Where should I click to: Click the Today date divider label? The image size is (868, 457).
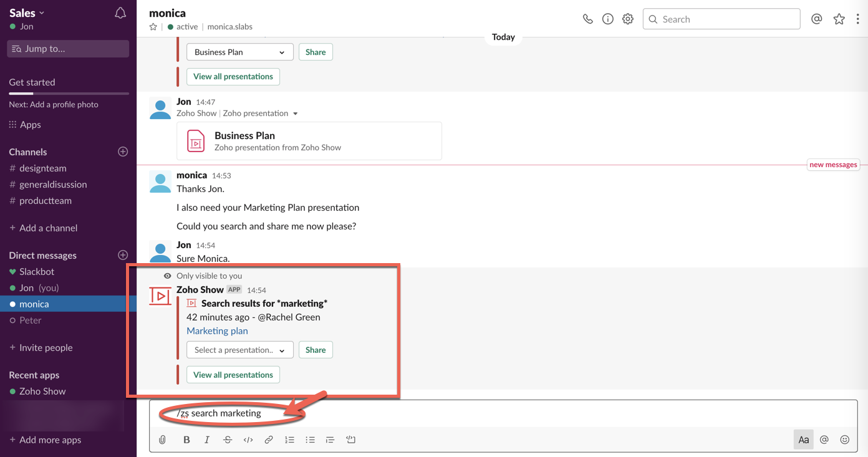[x=503, y=37]
